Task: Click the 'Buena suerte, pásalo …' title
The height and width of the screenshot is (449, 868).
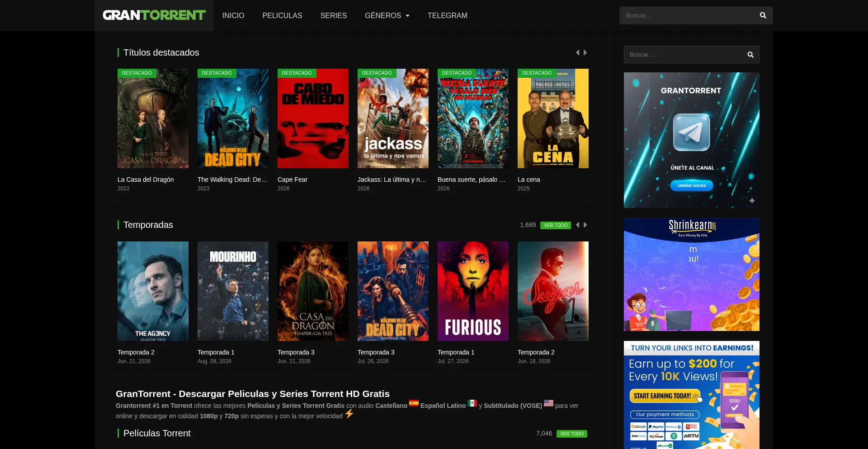Action: 472,180
